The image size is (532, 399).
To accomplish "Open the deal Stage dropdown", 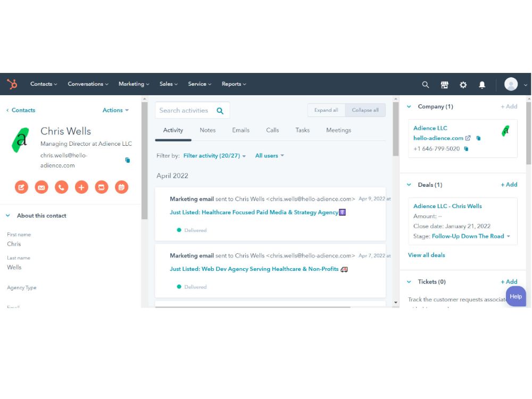I will (471, 236).
